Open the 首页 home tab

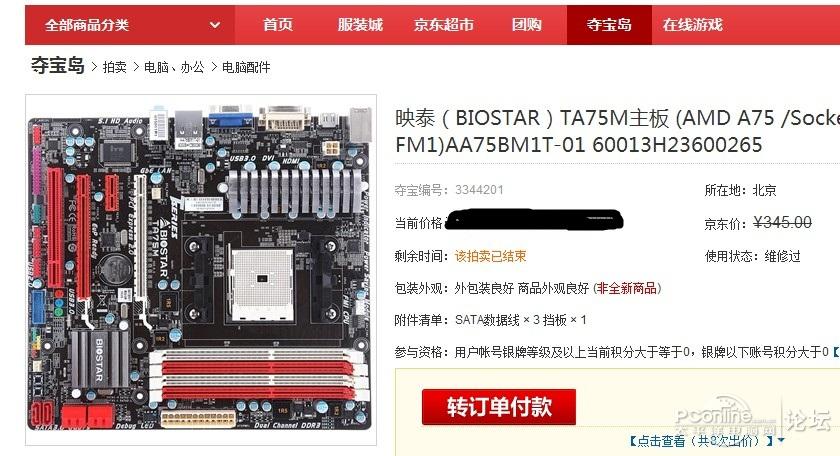[x=278, y=25]
